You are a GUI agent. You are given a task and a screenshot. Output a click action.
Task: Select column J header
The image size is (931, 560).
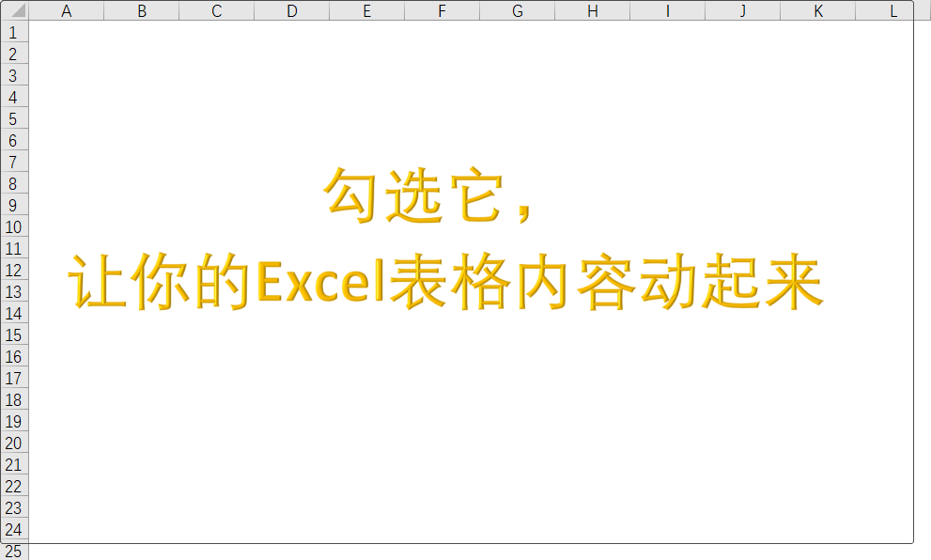[x=743, y=10]
